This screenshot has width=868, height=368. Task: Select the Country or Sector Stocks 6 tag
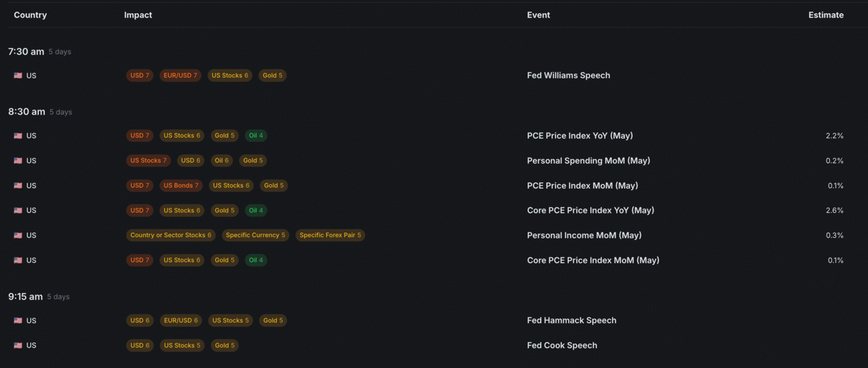(x=171, y=235)
